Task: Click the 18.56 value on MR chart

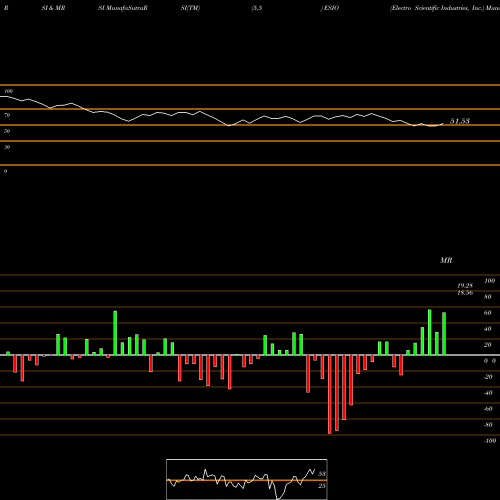Action: coord(465,293)
